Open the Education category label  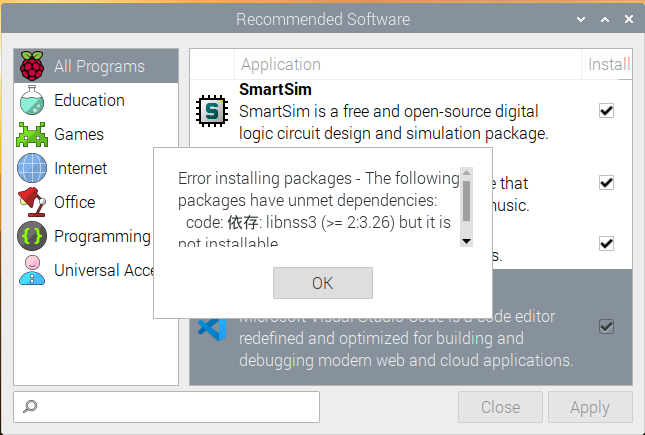coord(89,100)
